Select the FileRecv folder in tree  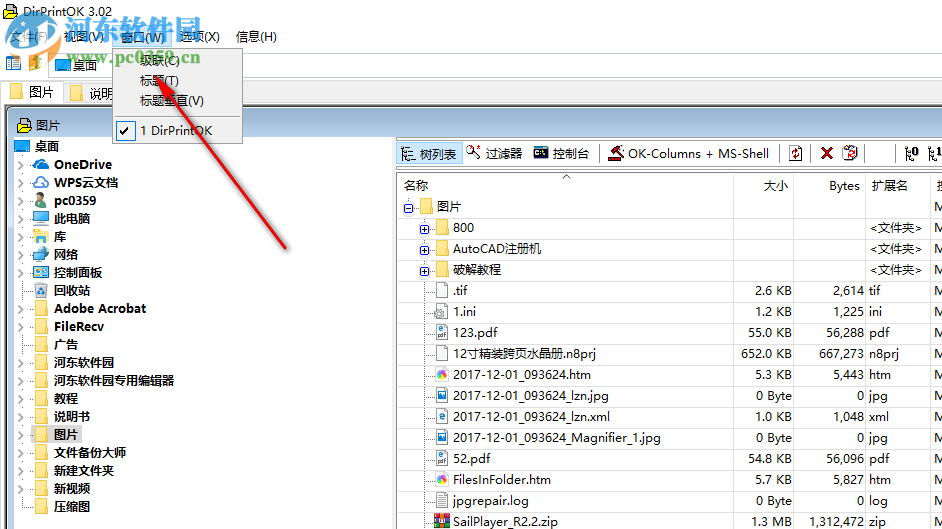pos(79,327)
